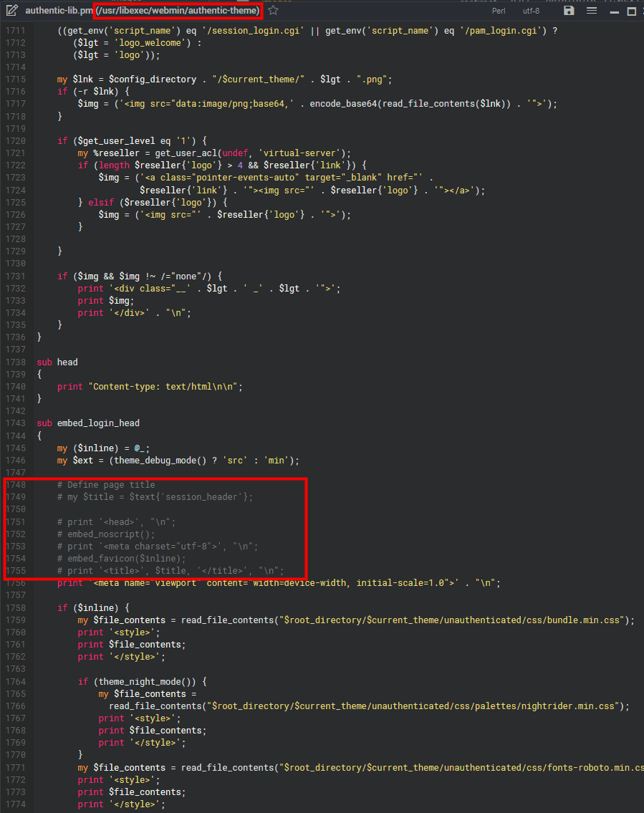
Task: Click the commented meta charset line
Action: point(158,547)
